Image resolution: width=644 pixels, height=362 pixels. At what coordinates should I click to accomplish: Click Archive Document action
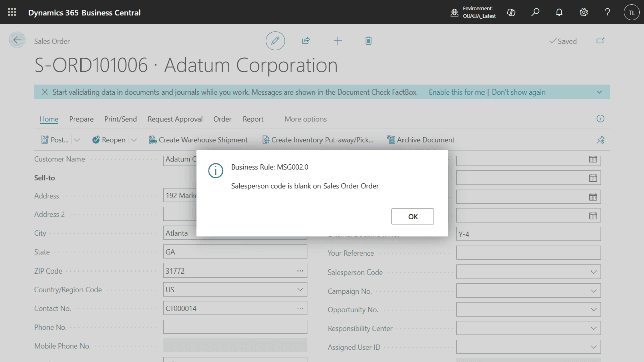tap(421, 140)
